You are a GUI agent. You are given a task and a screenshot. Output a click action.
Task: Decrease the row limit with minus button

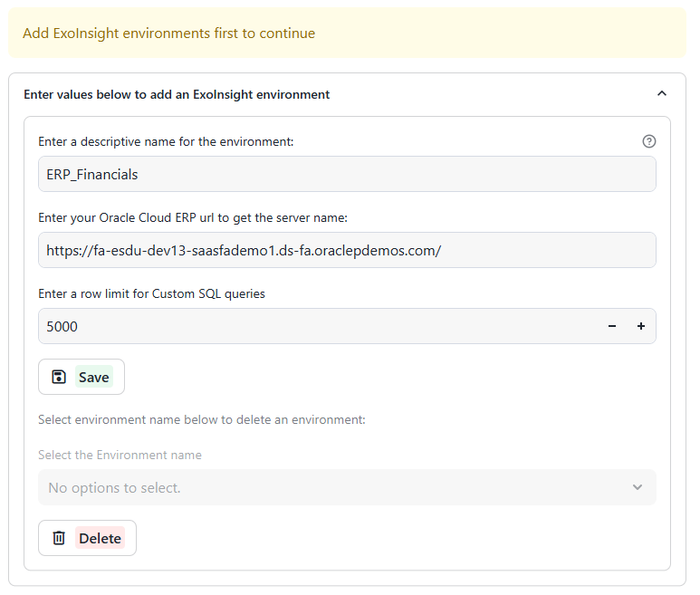point(612,326)
